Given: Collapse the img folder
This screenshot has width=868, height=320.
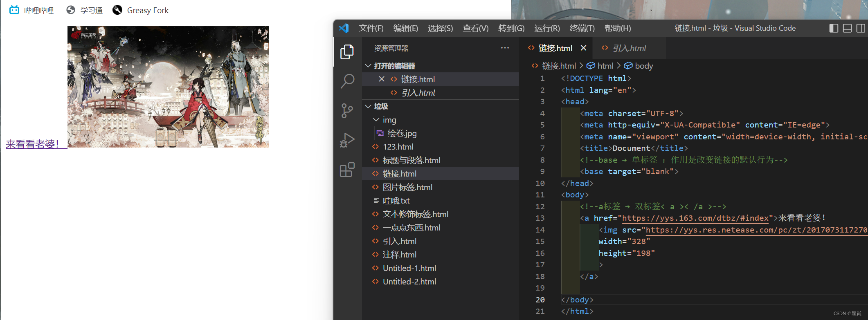Looking at the screenshot, I should pyautogui.click(x=376, y=120).
